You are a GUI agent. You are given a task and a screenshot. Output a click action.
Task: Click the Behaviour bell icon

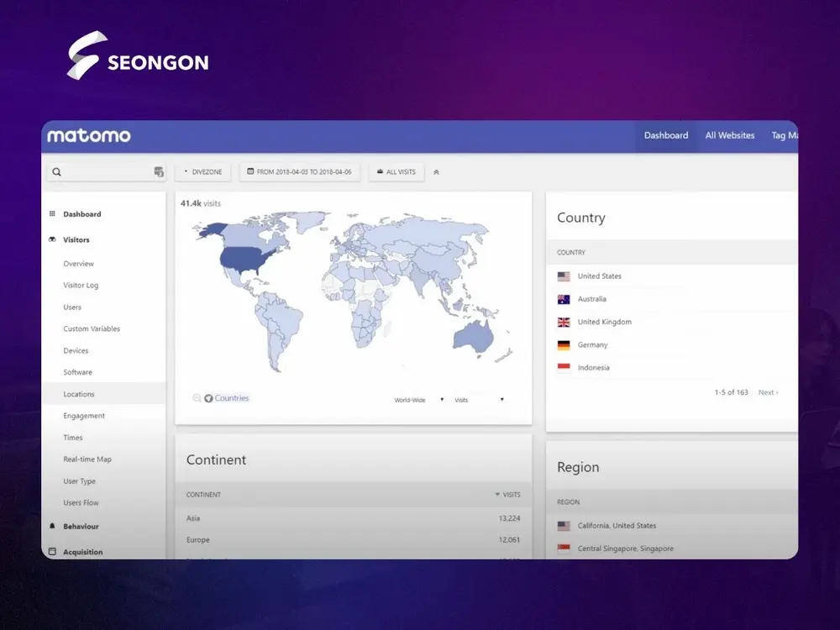(x=52, y=526)
